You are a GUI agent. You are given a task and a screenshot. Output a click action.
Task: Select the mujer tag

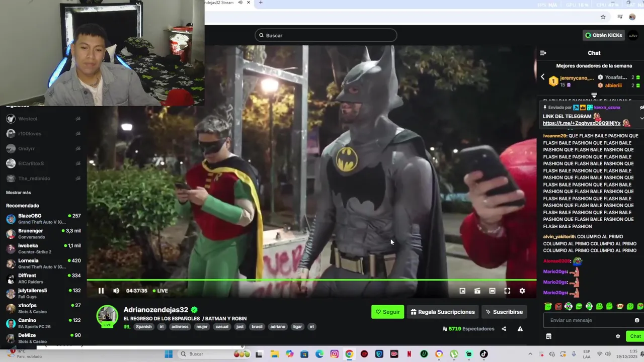click(202, 327)
